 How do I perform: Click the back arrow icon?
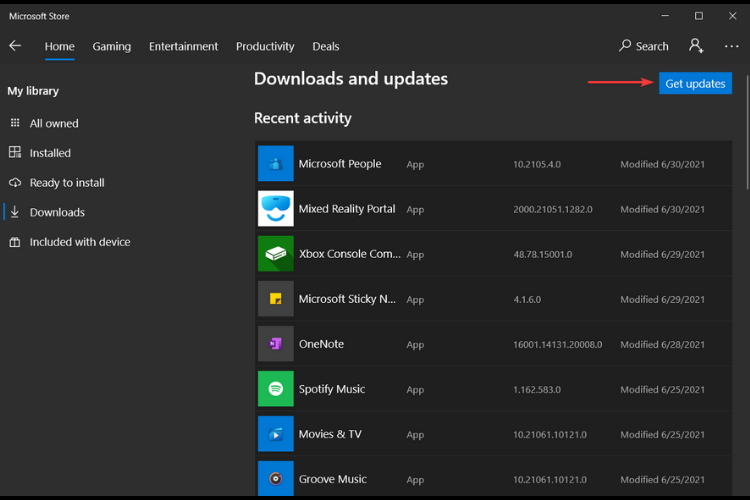[x=15, y=46]
